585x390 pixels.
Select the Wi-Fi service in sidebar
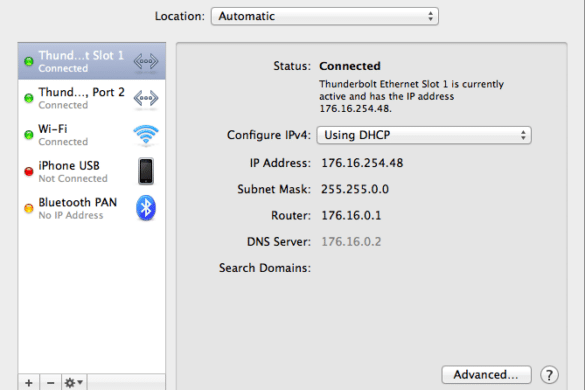tap(92, 135)
